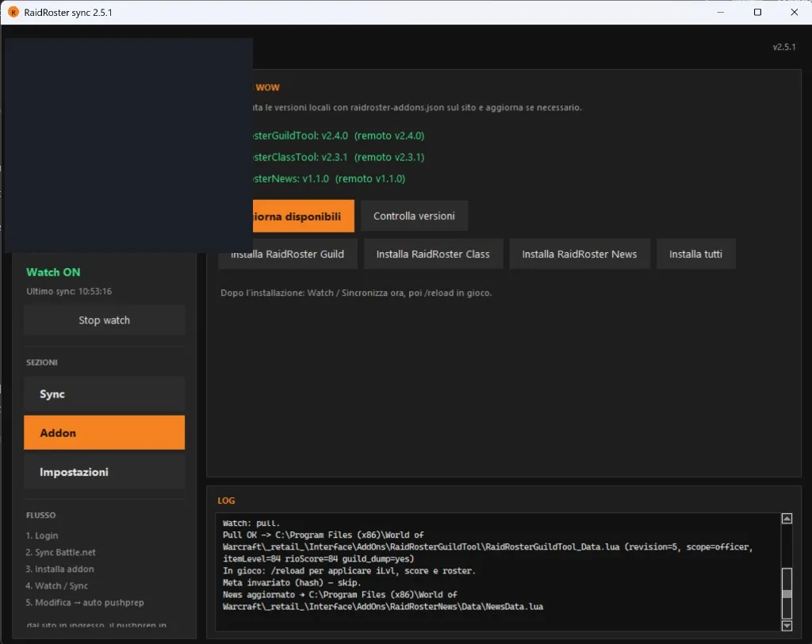The height and width of the screenshot is (644, 812).
Task: Click '3. Installa addon' flow step
Action: (59, 569)
